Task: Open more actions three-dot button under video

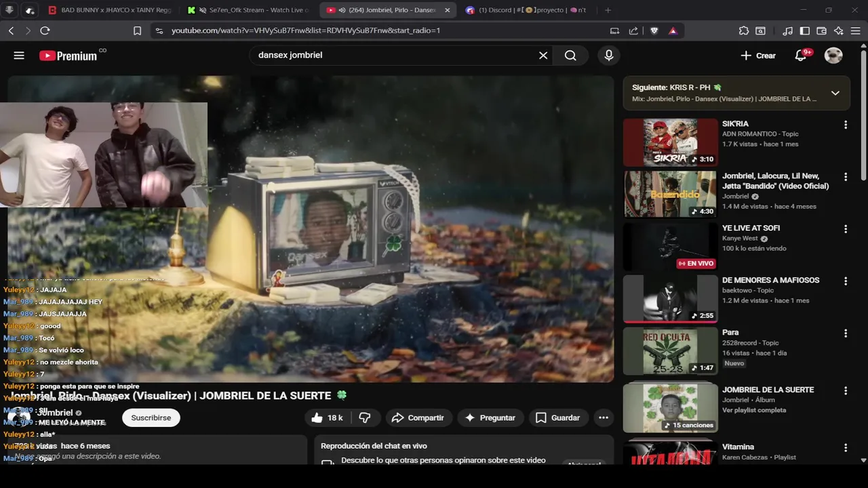Action: [604, 418]
